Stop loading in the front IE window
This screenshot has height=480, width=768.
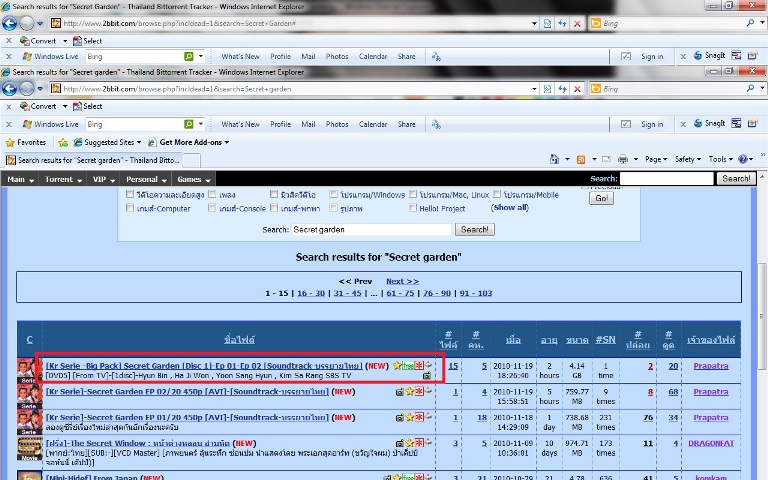click(577, 89)
